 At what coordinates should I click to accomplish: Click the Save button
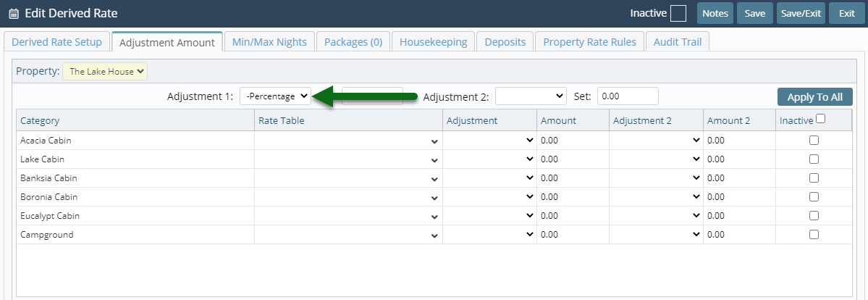coord(754,13)
